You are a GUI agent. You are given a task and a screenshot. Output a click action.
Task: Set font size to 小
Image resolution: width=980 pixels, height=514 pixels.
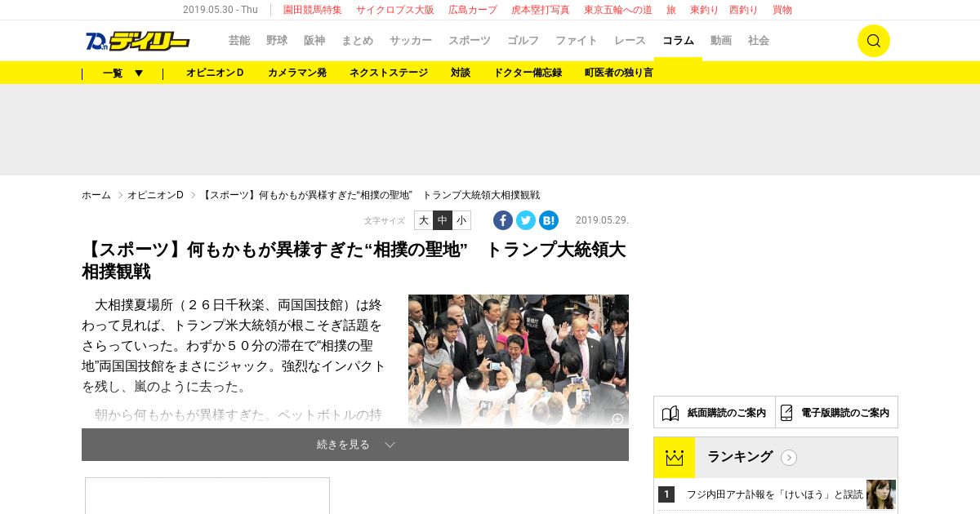point(461,220)
